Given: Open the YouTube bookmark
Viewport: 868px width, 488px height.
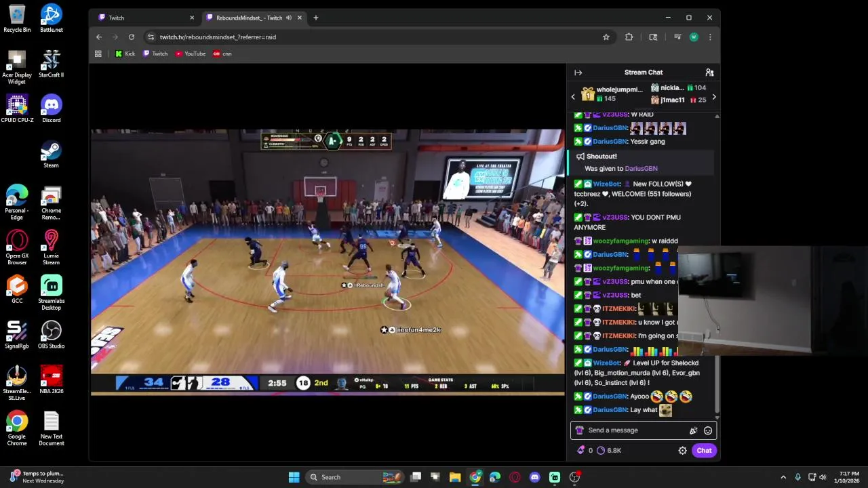Looking at the screenshot, I should pyautogui.click(x=191, y=54).
